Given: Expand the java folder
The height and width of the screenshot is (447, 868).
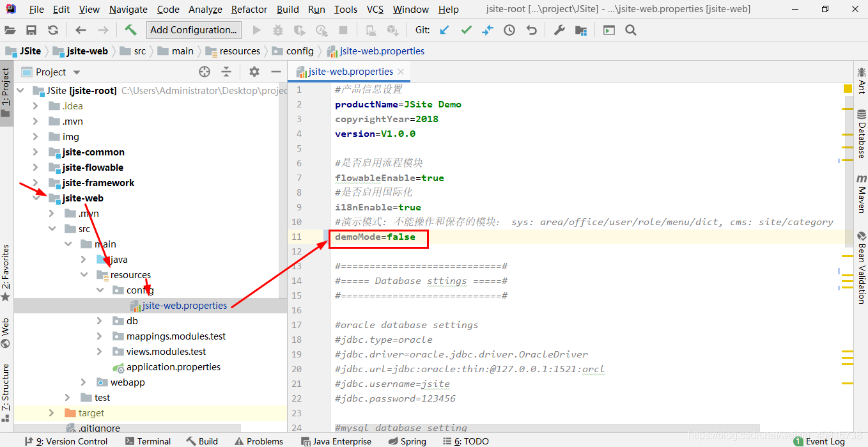Looking at the screenshot, I should click(x=84, y=260).
